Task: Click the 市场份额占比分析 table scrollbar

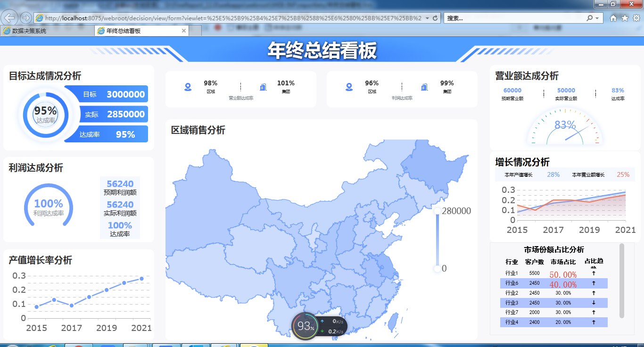Action: 621,281
